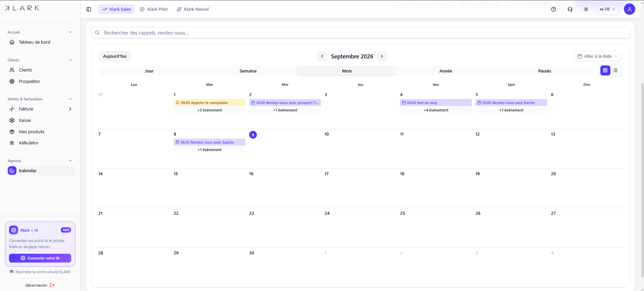Image resolution: width=644 pixels, height=291 pixels.
Task: Open the 09:00 Appeler le comptable reminder
Action: coord(210,103)
